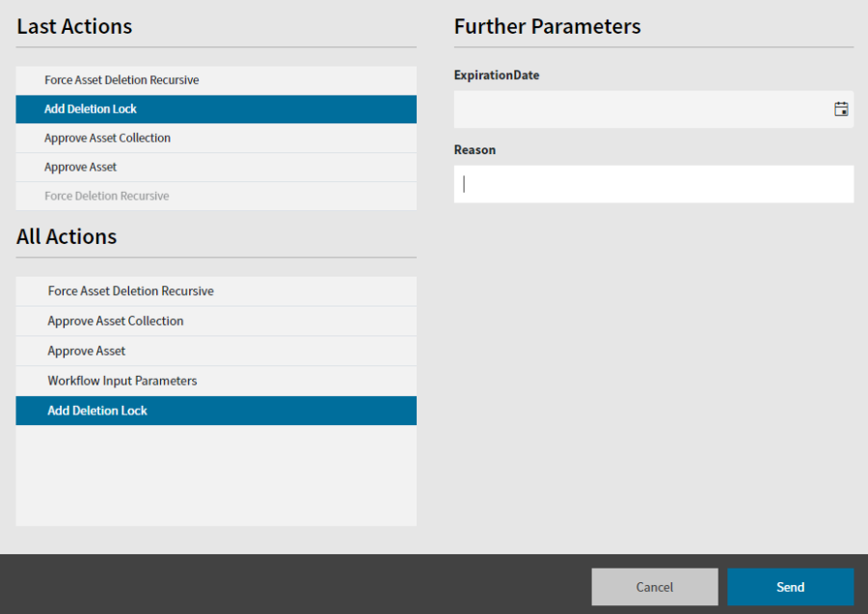Cancel the action dialog

point(654,587)
